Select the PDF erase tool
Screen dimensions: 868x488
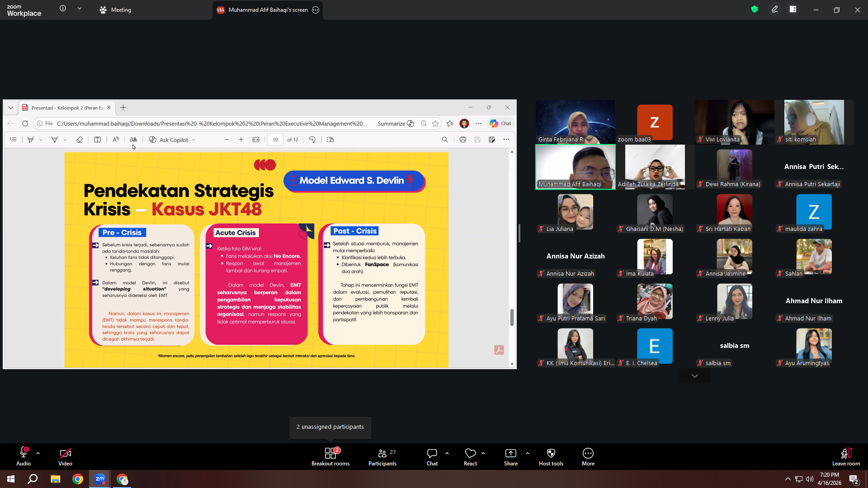(80, 140)
